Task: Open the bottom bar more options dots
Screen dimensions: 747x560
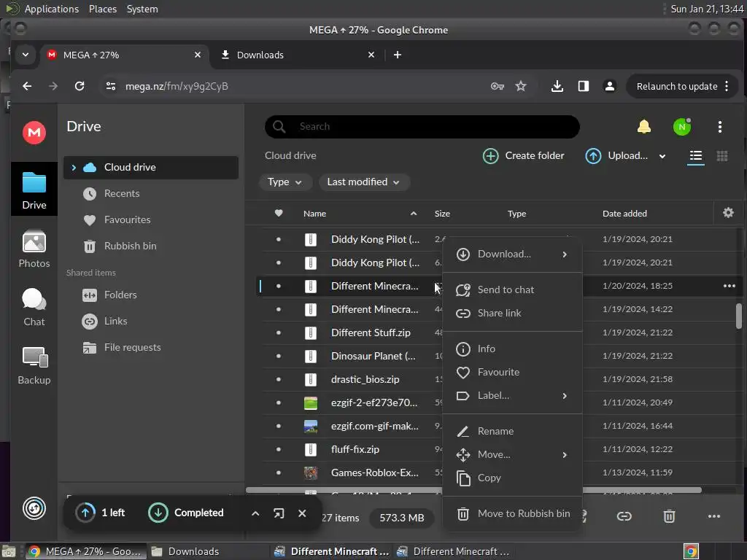Action: pos(713,516)
